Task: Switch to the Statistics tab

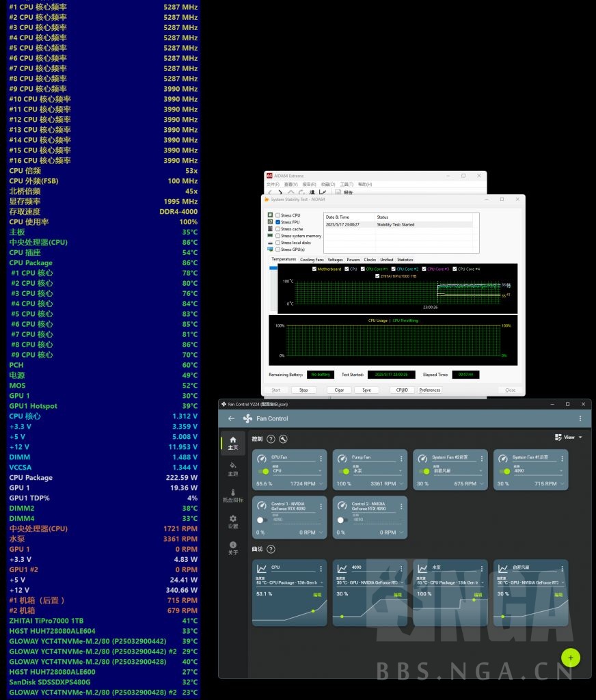Action: point(405,260)
